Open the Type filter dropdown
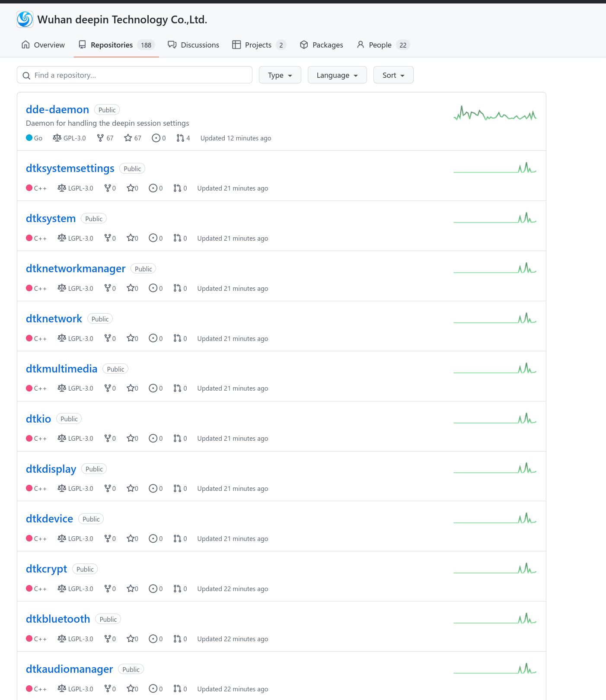 [x=280, y=75]
